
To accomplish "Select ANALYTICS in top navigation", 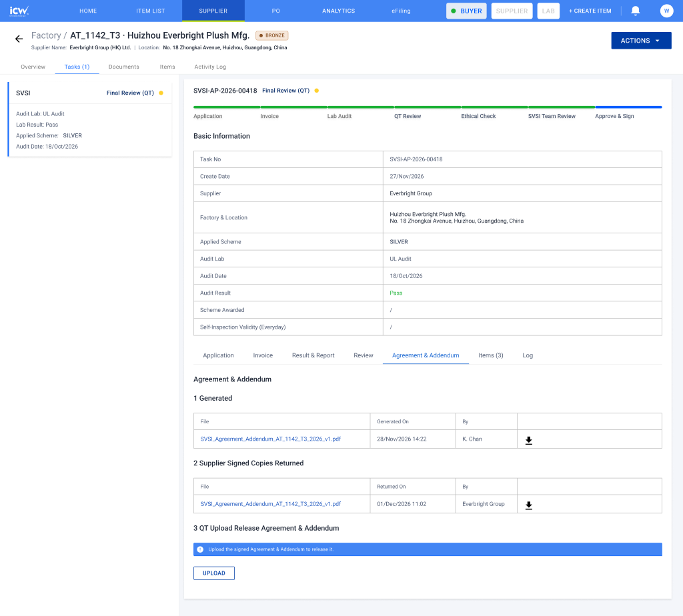I will 338,11.
